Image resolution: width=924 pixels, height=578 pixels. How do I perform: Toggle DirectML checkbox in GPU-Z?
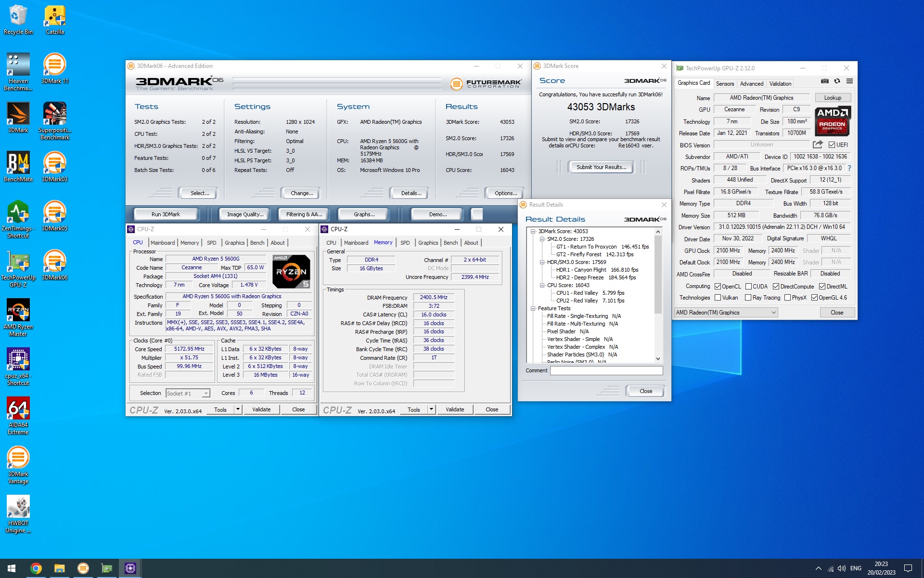tap(822, 286)
